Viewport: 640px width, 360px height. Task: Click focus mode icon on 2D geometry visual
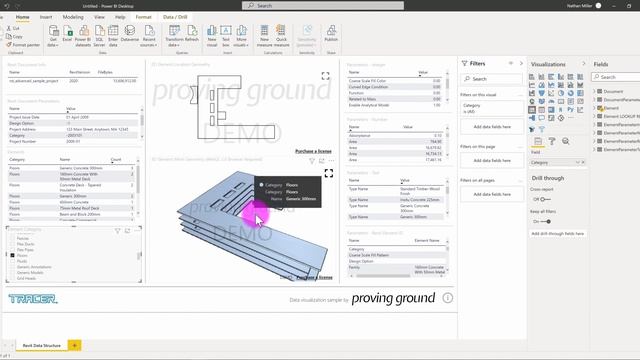(x=325, y=76)
